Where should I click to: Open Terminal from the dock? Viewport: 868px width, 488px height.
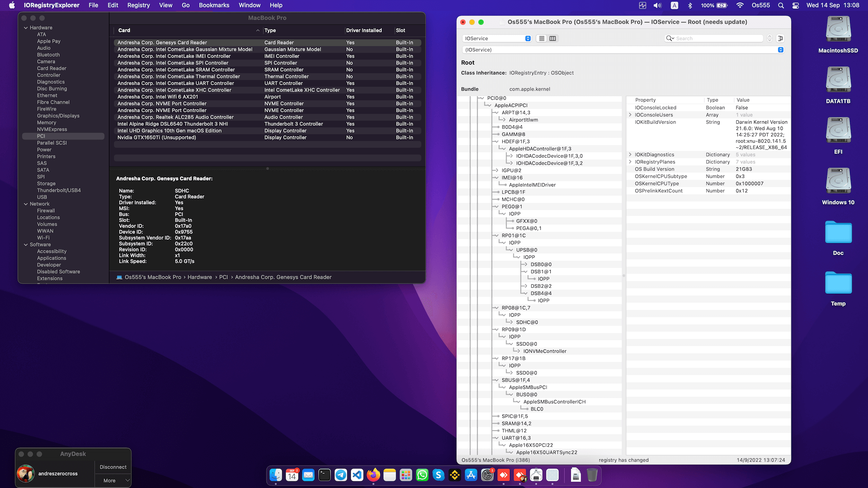325,475
